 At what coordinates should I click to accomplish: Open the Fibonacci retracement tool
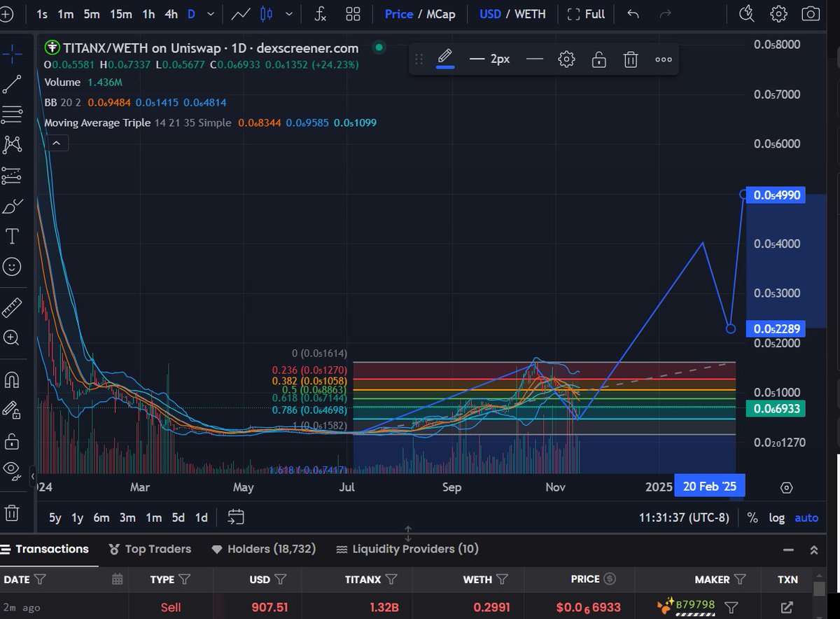coord(13,113)
